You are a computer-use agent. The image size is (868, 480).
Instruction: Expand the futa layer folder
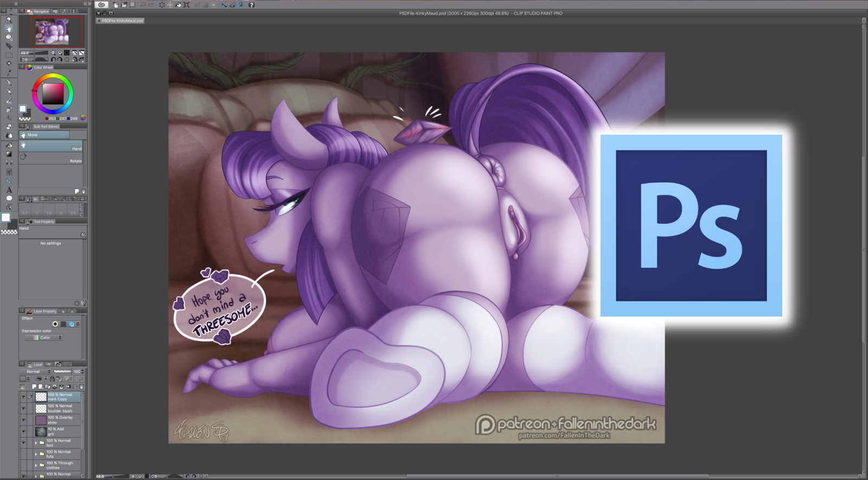pos(36,454)
